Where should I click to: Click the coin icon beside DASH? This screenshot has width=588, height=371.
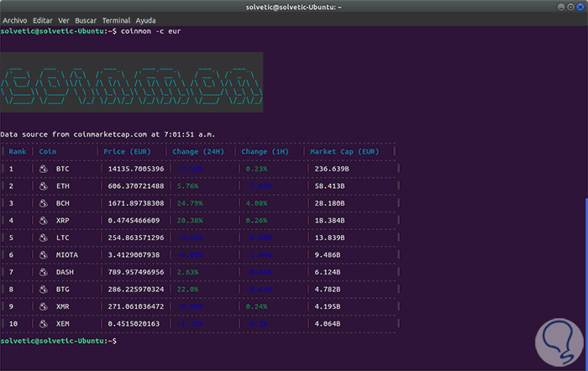coord(43,272)
